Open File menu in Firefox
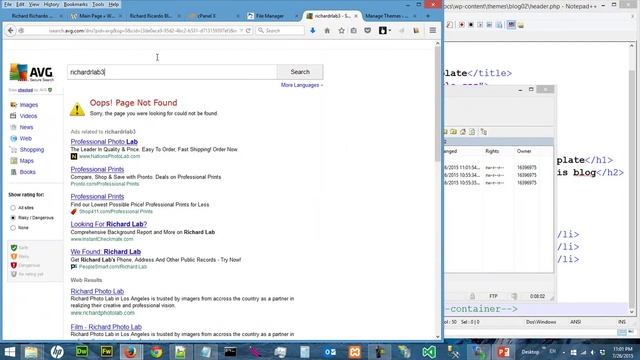The width and height of the screenshot is (640, 360). (x=8, y=4)
